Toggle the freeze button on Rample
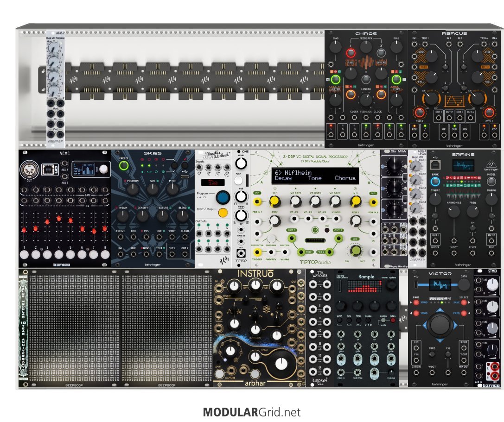The height and width of the screenshot is (422, 504). [x=368, y=321]
